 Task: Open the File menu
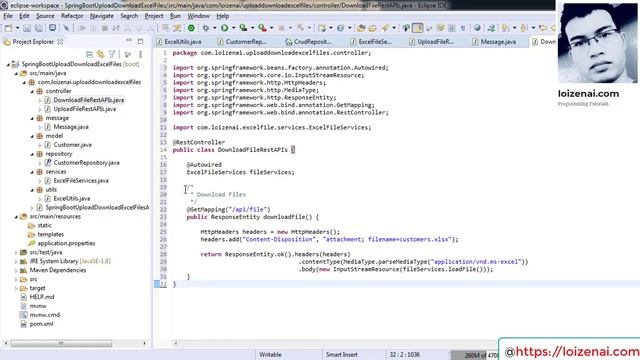8,16
